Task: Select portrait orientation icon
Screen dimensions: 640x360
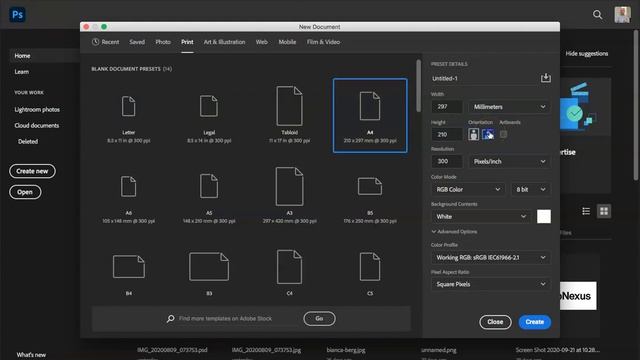Action: tap(473, 134)
